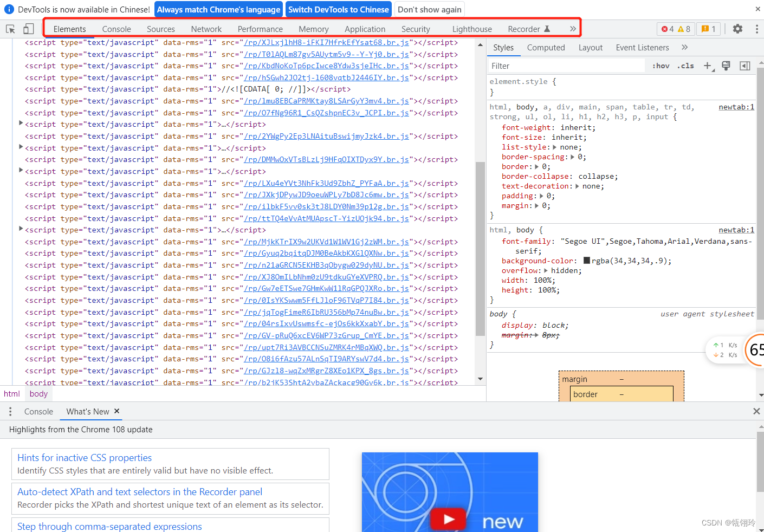This screenshot has width=764, height=532.
Task: Click the Elements panel vertical scrollbar thumb
Action: 480,249
